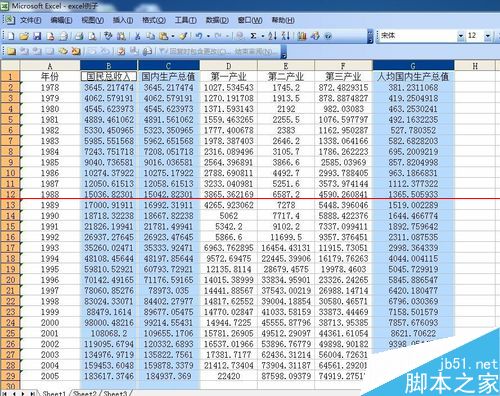Open the 数据(D) menu

pos(217,20)
